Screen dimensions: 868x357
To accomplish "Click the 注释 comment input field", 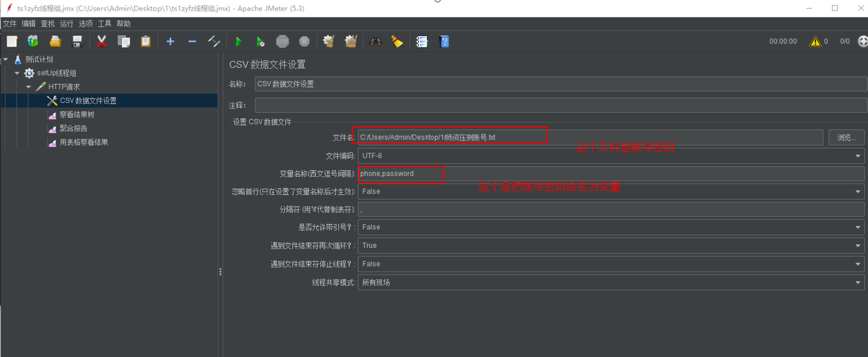I will 561,105.
